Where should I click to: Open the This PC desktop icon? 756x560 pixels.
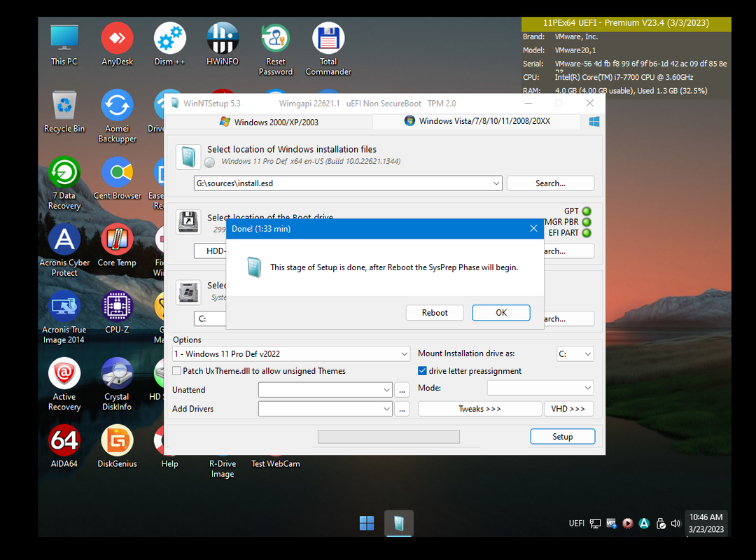[x=64, y=45]
